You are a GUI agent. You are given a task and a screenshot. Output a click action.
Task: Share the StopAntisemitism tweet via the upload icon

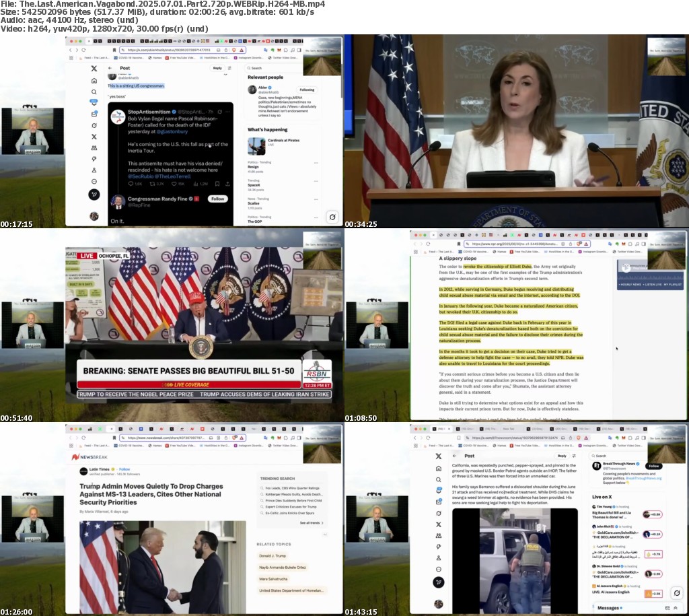pos(227,184)
